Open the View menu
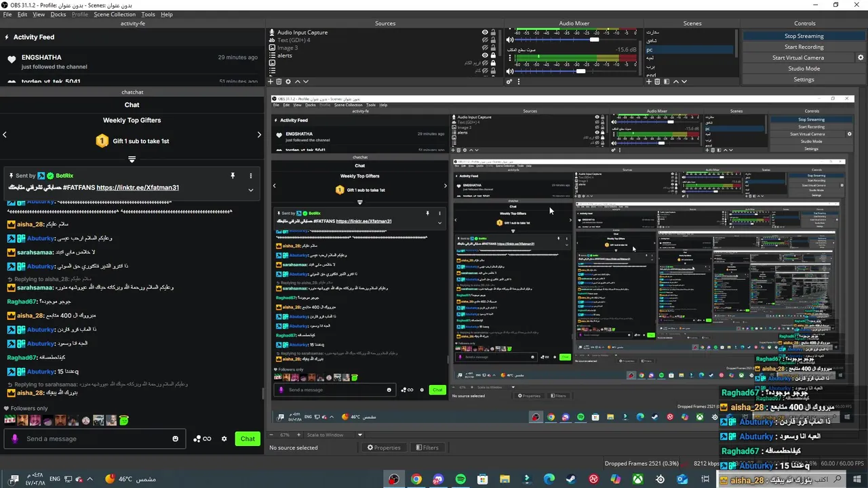The width and height of the screenshot is (868, 488). (39, 14)
